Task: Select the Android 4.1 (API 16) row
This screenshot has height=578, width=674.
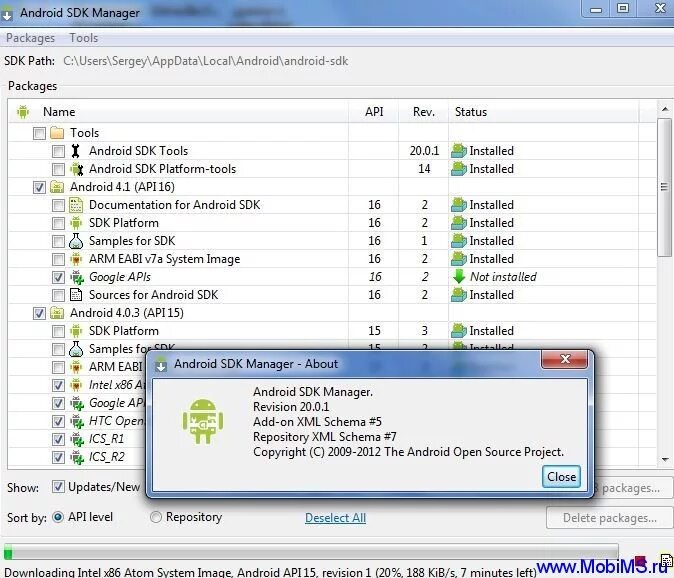Action: tap(331, 187)
